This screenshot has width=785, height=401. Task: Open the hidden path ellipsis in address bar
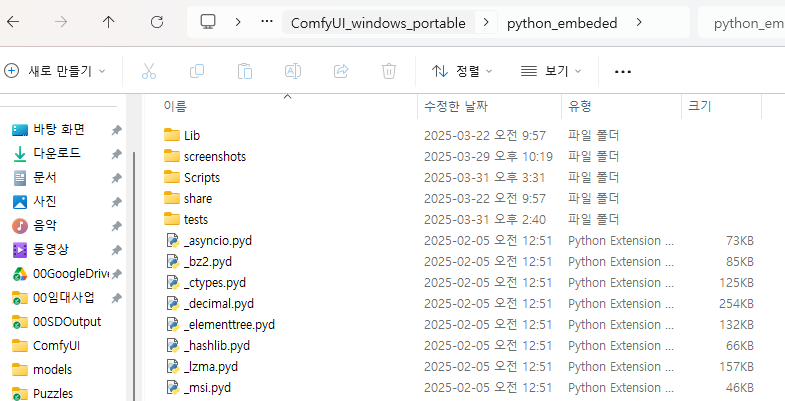click(x=267, y=22)
